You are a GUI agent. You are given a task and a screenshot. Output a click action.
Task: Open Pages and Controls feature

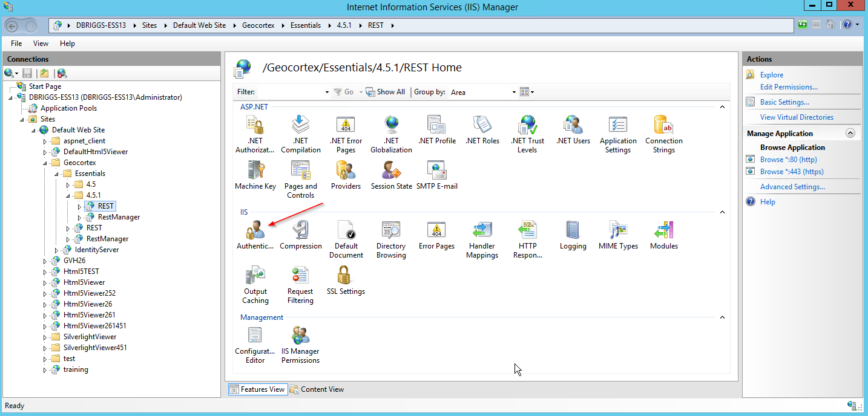[301, 180]
